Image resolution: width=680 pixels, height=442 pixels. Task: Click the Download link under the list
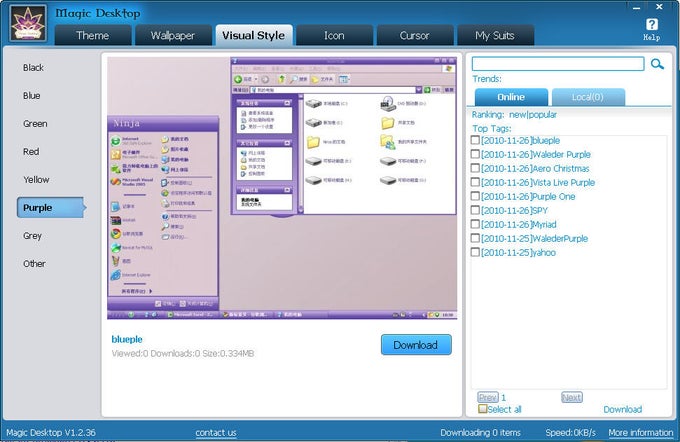point(622,409)
